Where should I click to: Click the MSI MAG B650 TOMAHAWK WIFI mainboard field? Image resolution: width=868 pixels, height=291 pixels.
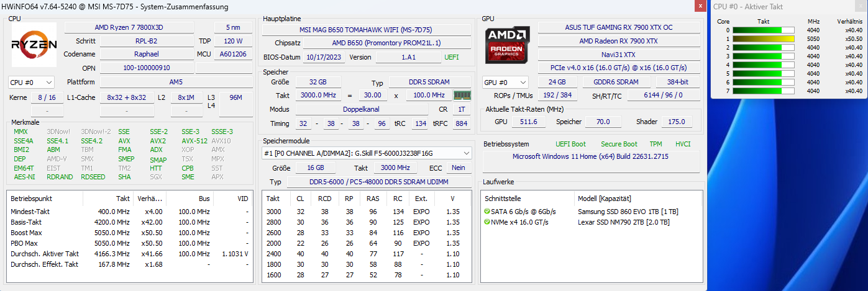pyautogui.click(x=366, y=30)
